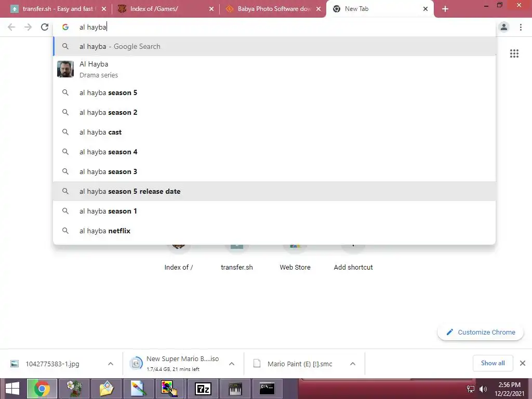Viewport: 532px width, 399px height.
Task: Select 'al hayba season 1' suggestion
Action: (x=274, y=211)
